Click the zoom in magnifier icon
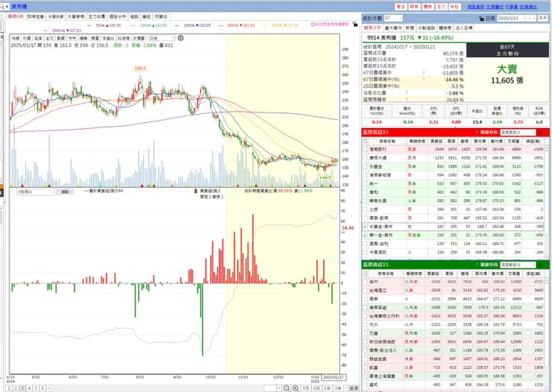Viewport: 552px width, 392px height. tap(295, 388)
